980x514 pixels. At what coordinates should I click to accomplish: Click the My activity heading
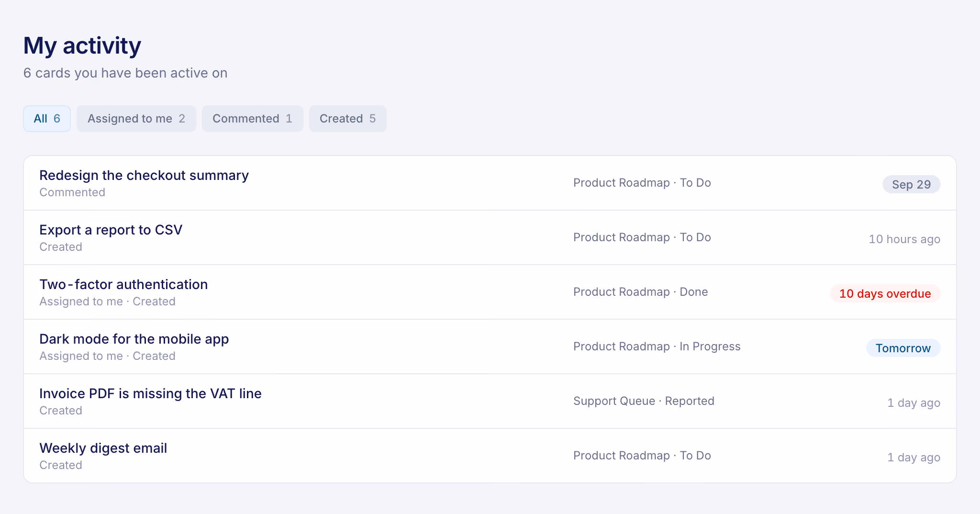click(x=82, y=46)
